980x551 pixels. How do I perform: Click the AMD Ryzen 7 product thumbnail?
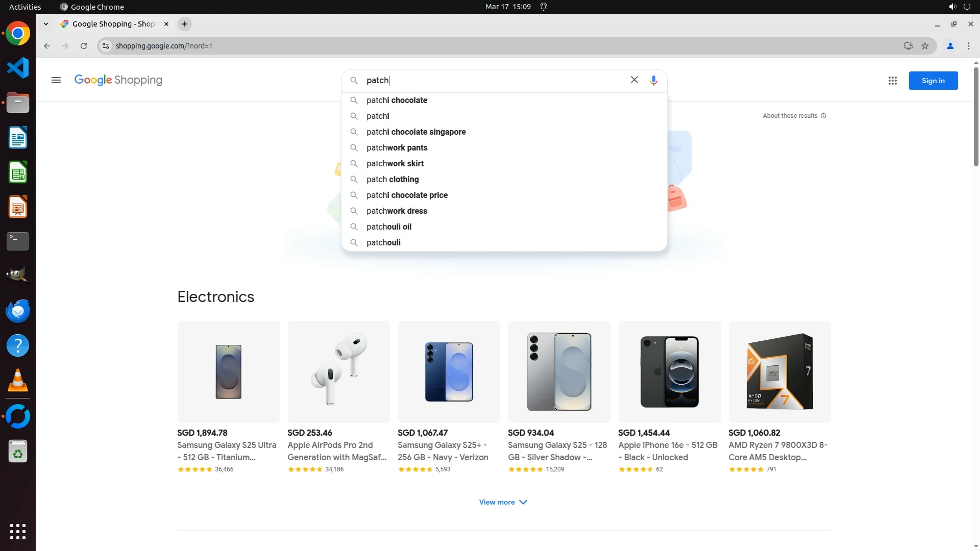tap(779, 371)
